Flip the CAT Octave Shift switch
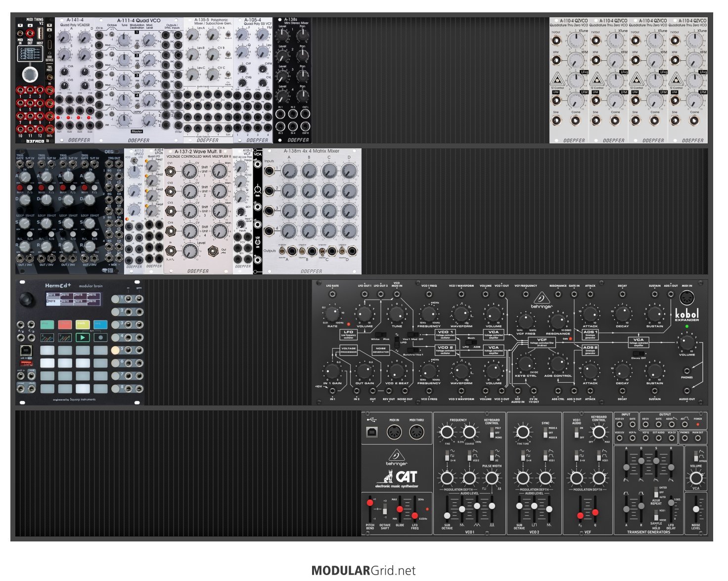The width and height of the screenshot is (728, 581). tap(385, 508)
